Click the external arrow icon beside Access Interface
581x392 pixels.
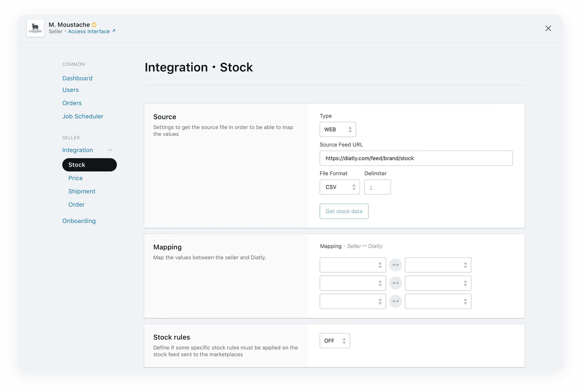(x=114, y=31)
